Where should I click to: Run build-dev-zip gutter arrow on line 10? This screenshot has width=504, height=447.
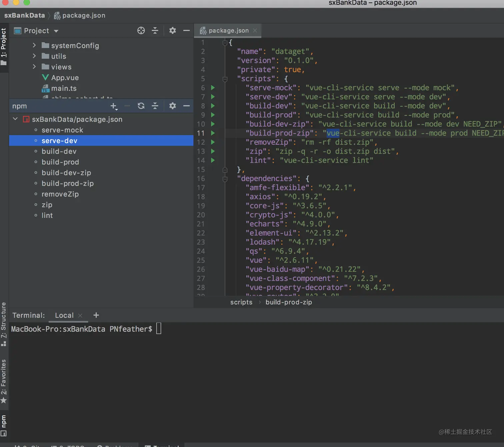(213, 124)
